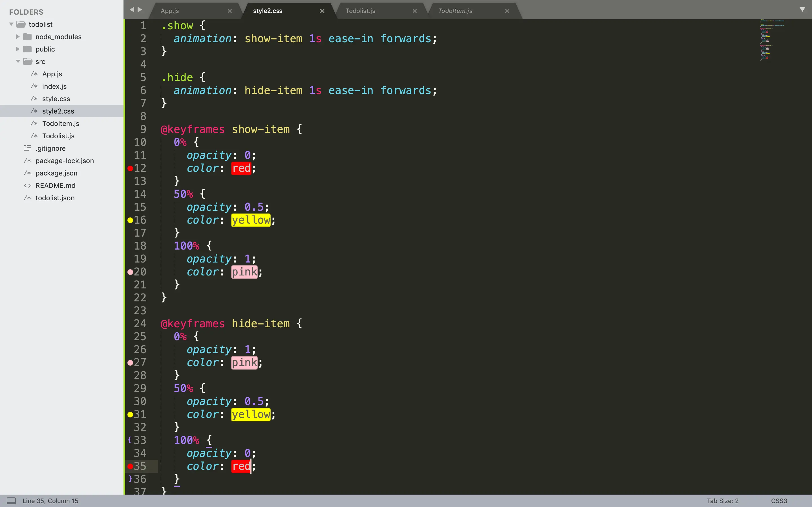Click the back navigation arrow in tab bar
The height and width of the screenshot is (507, 812).
(x=132, y=10)
